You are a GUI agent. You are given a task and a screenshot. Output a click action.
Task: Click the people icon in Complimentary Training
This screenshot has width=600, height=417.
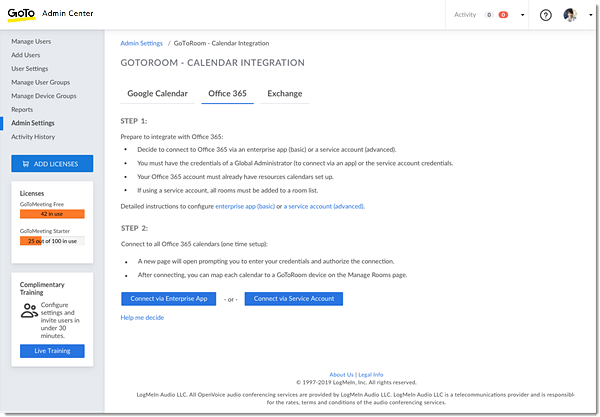[29, 310]
